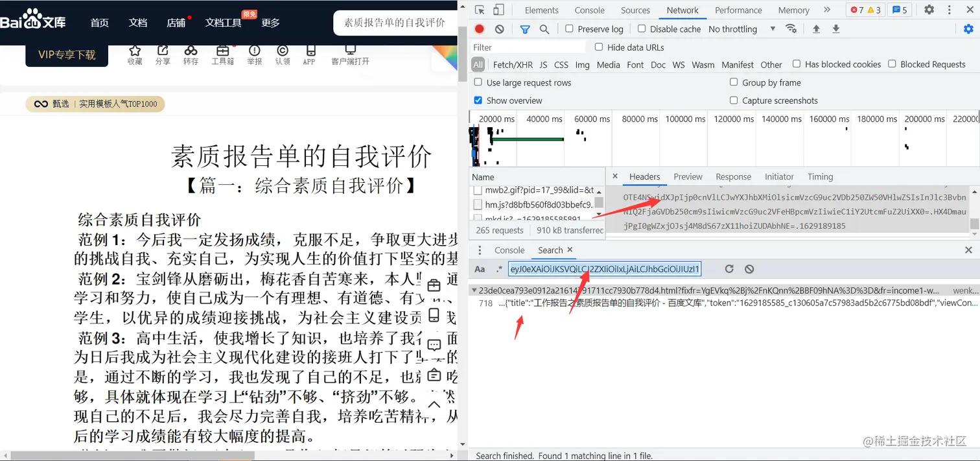Open the Timing tab
Image resolution: width=980 pixels, height=461 pixels.
pos(820,176)
